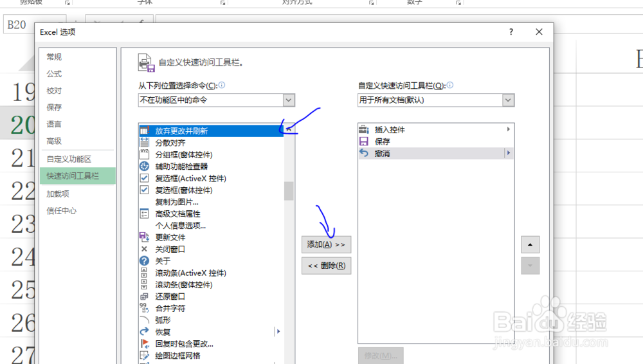This screenshot has width=643, height=364.
Task: Click the 关闭窗口 X icon in list
Action: pyautogui.click(x=144, y=249)
